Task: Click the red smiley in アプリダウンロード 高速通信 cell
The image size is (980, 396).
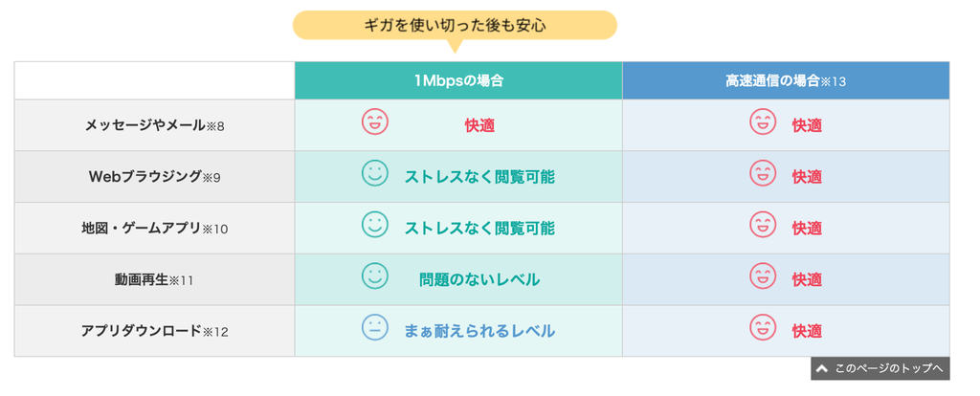Action: (x=763, y=327)
